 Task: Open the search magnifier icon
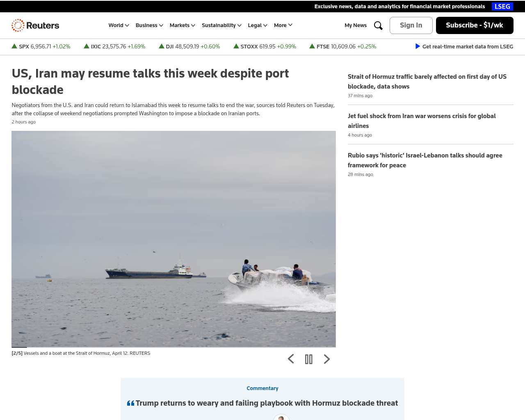click(x=378, y=25)
